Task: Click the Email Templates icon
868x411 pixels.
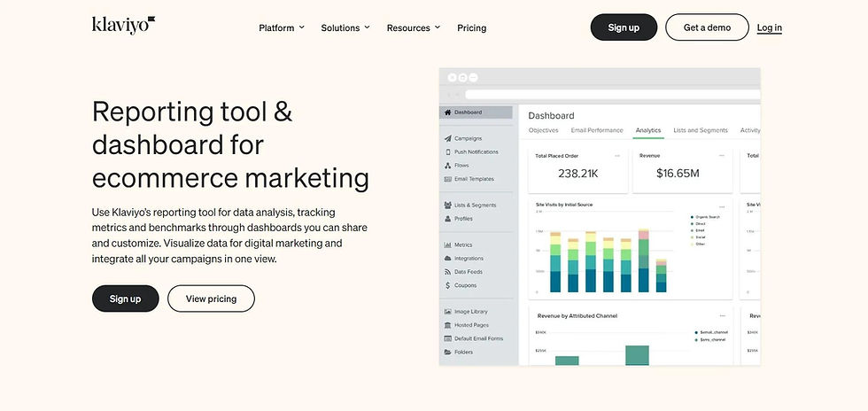Action: [448, 179]
